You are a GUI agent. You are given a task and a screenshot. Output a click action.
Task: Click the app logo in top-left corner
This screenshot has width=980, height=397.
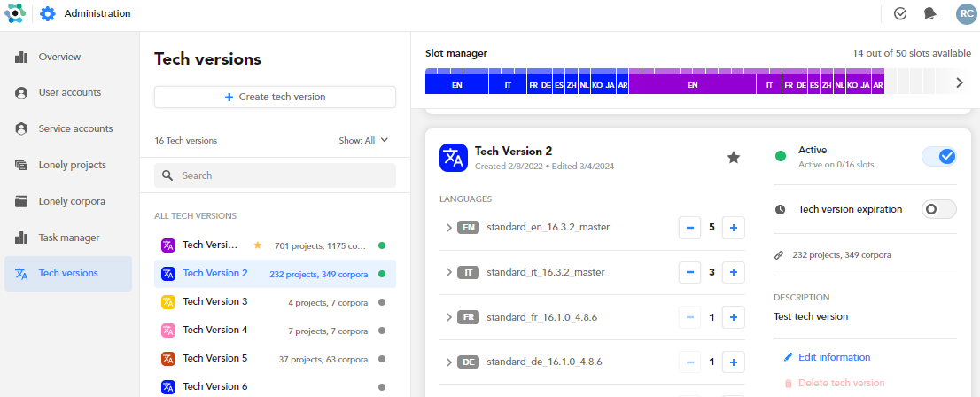(x=14, y=14)
